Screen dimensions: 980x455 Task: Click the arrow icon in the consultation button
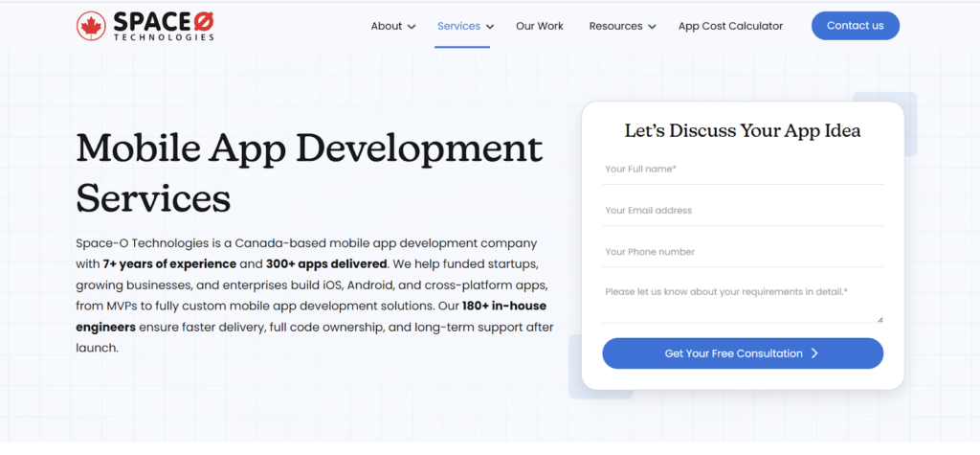point(814,353)
